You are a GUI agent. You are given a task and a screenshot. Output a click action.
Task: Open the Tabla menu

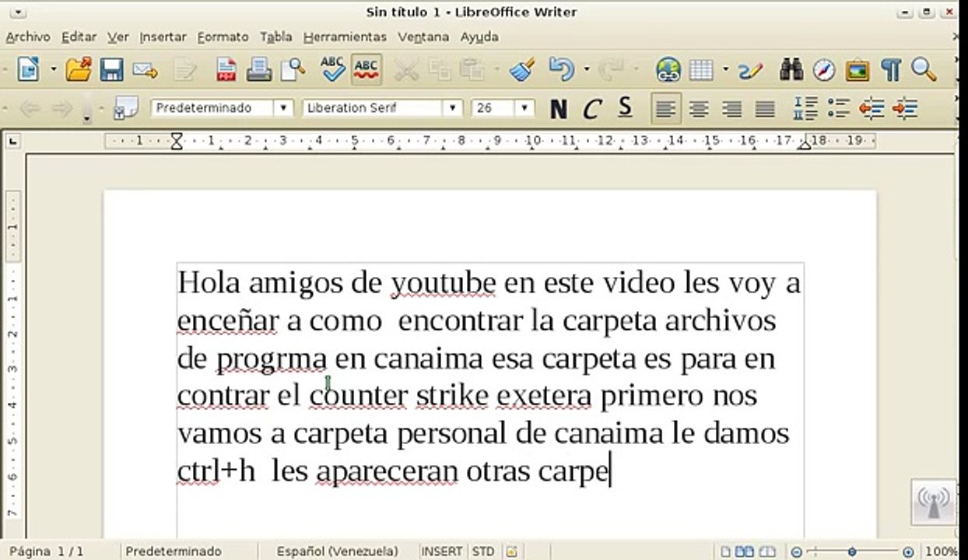[275, 37]
